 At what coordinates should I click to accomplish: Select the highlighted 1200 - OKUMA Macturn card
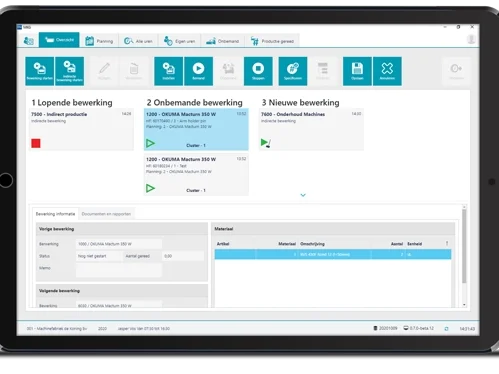tap(196, 129)
